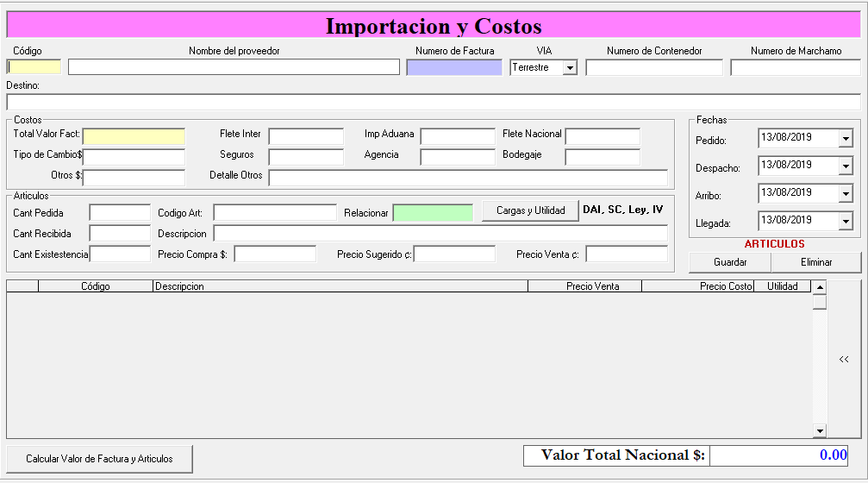Open the VIA Terrestre dropdown
The width and height of the screenshot is (868, 483).
pyautogui.click(x=570, y=67)
